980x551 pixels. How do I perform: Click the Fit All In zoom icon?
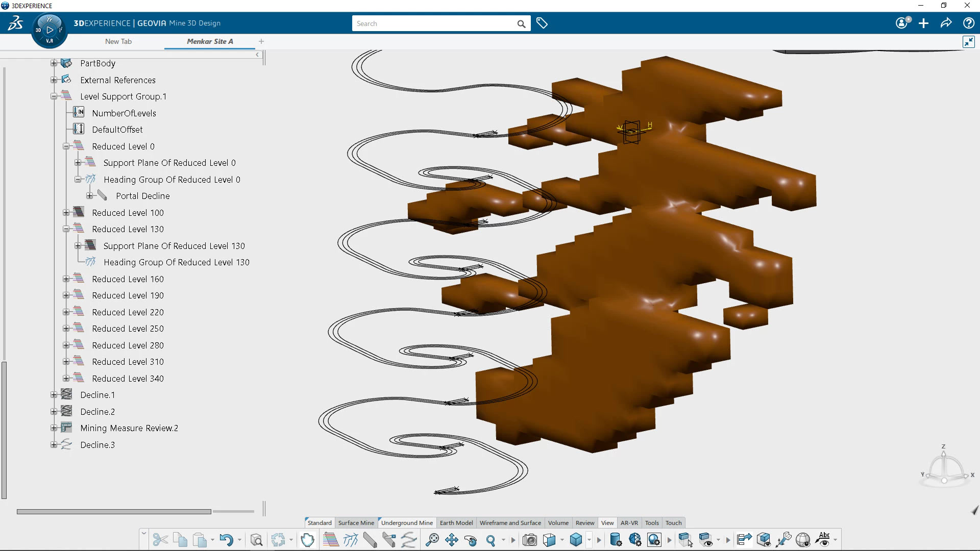coord(432,540)
